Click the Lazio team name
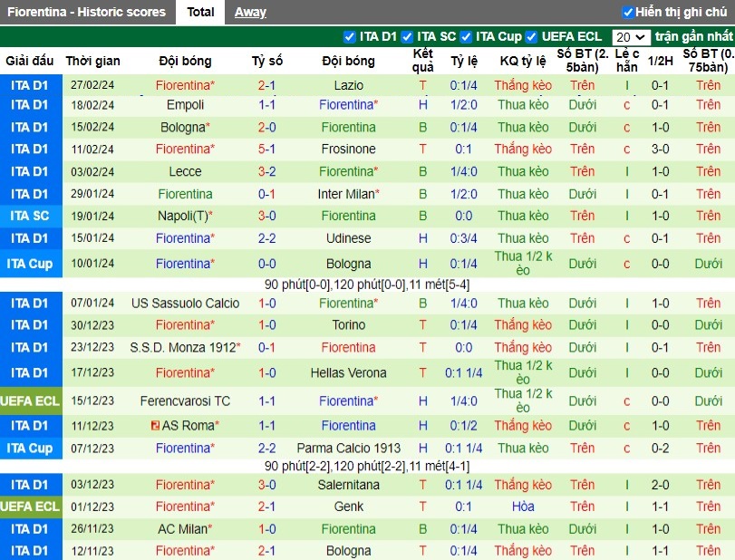Screen dimensions: 735x560 tap(349, 85)
